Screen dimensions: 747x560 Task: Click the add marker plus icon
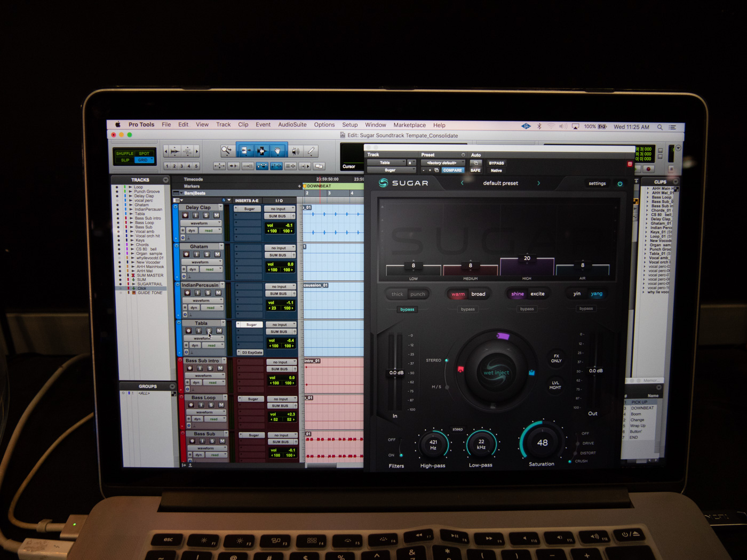(x=299, y=186)
